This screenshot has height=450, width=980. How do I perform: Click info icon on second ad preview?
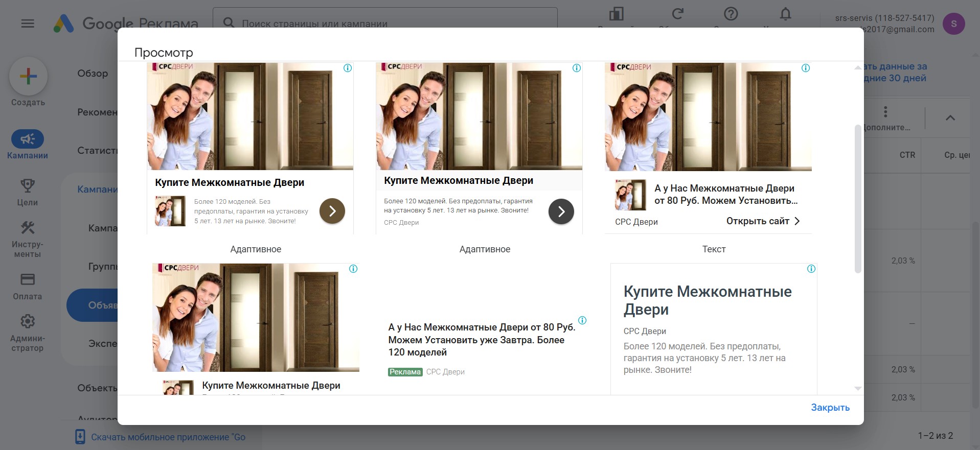pyautogui.click(x=577, y=68)
